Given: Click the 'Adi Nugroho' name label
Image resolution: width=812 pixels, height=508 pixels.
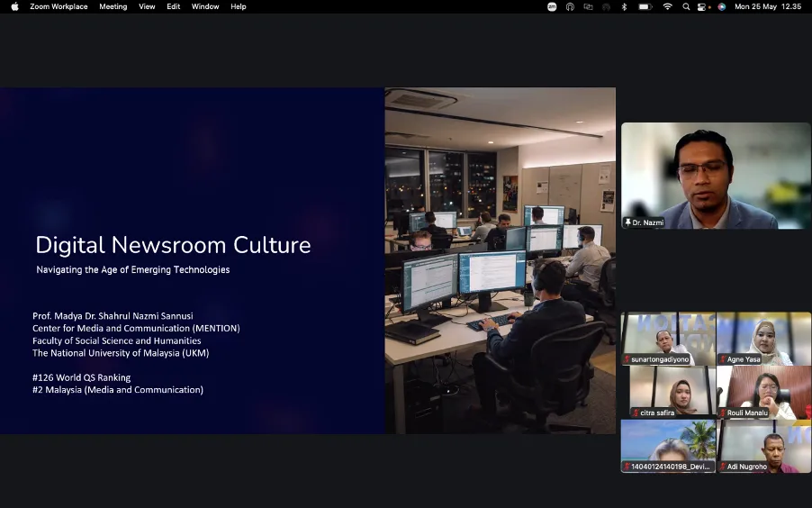Looking at the screenshot, I should click(747, 467).
